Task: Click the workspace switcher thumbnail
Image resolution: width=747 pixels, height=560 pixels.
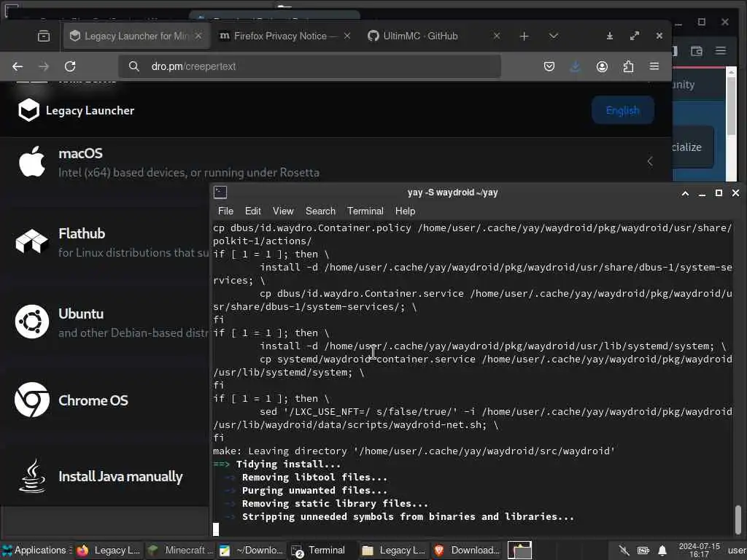Action: point(519,550)
